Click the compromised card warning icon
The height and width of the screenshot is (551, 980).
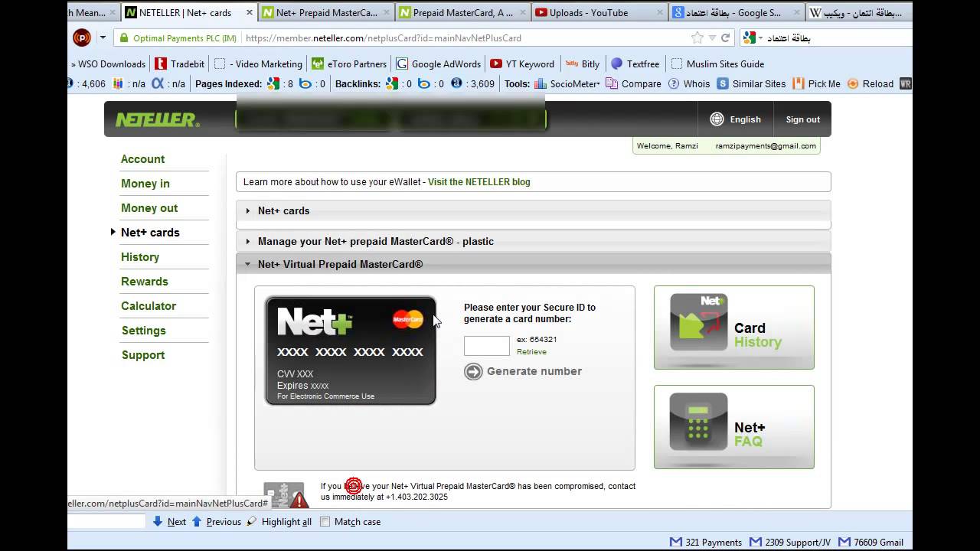(286, 495)
